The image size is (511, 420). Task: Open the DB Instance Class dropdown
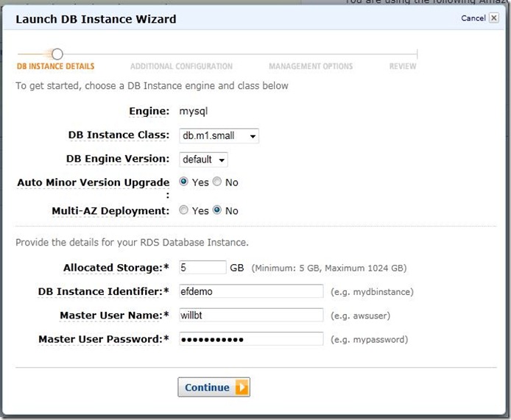tap(219, 136)
